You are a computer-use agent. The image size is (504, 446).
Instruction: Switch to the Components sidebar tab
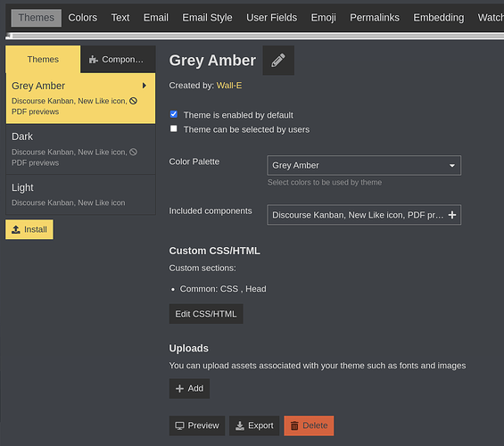pyautogui.click(x=118, y=60)
